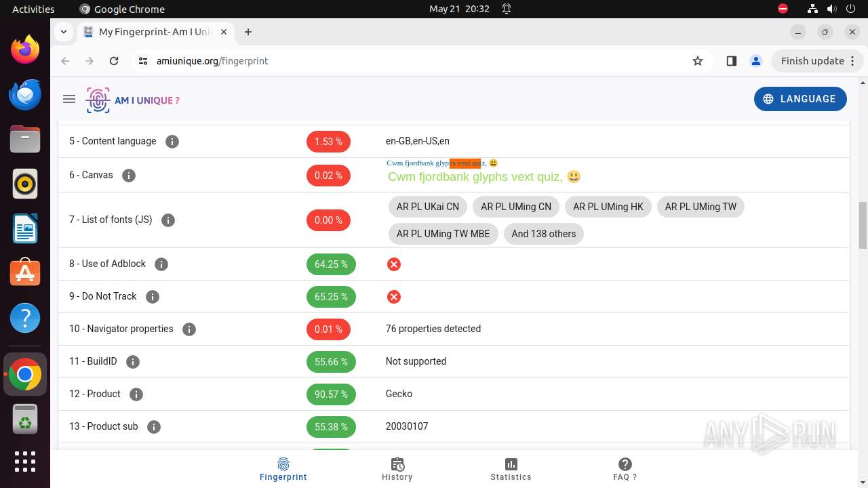Click the 0.01 % navigator properties badge
Screen dimensions: 868x488
(x=328, y=329)
